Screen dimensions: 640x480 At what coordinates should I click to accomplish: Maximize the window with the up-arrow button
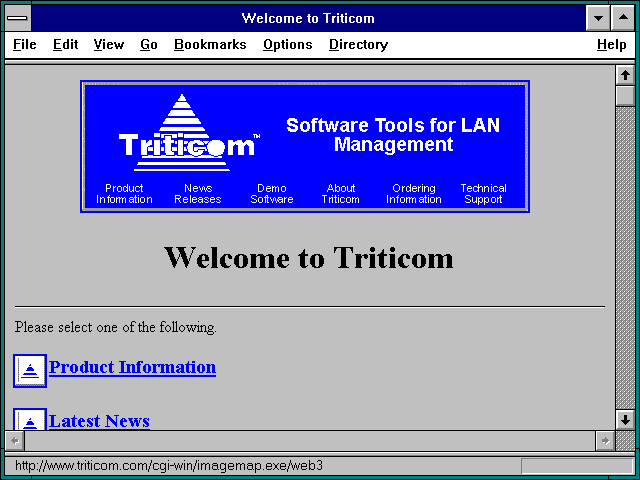pos(623,18)
